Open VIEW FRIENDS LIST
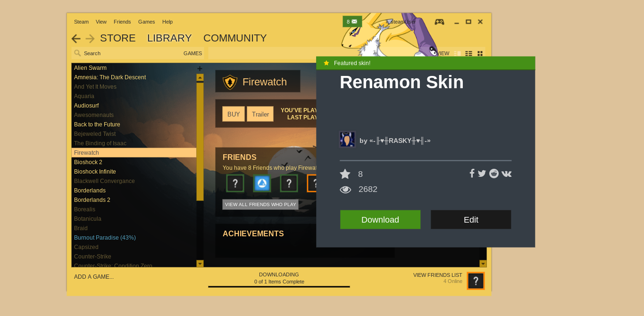Screen dimensions: 644x316 438,275
